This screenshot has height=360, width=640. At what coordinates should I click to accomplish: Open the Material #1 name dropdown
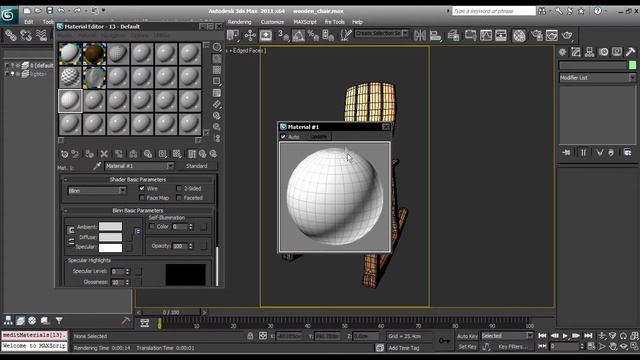139,166
